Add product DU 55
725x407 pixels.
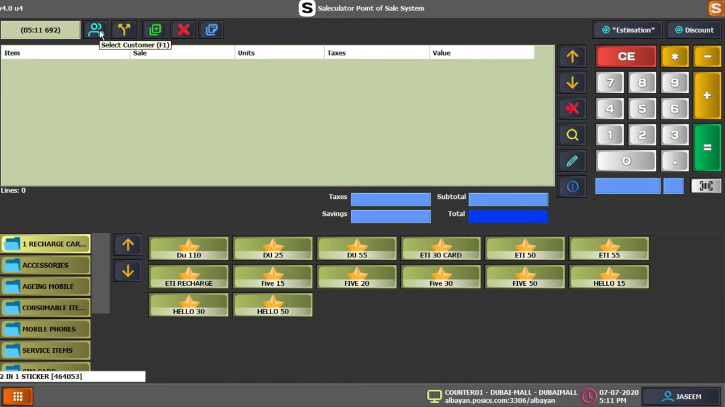[357, 249]
